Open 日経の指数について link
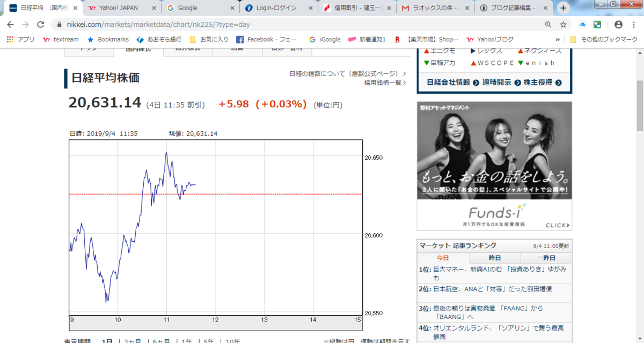 click(x=347, y=74)
